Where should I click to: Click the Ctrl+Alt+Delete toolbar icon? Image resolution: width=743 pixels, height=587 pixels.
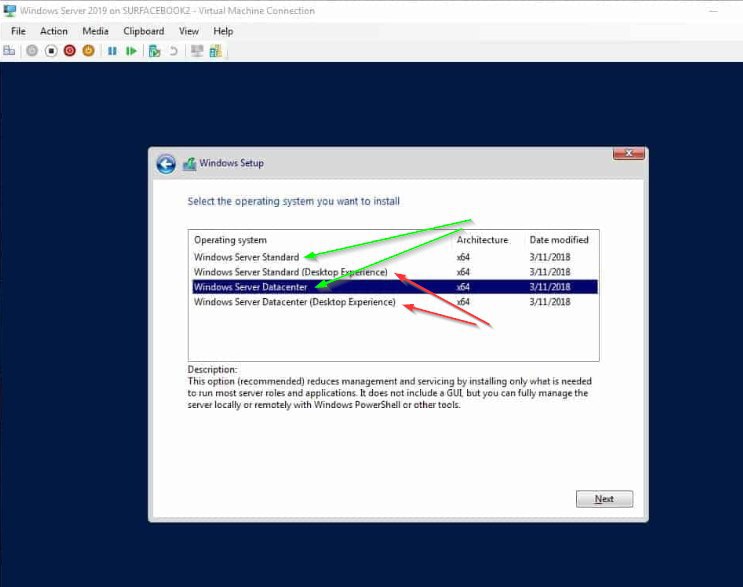click(x=9, y=51)
